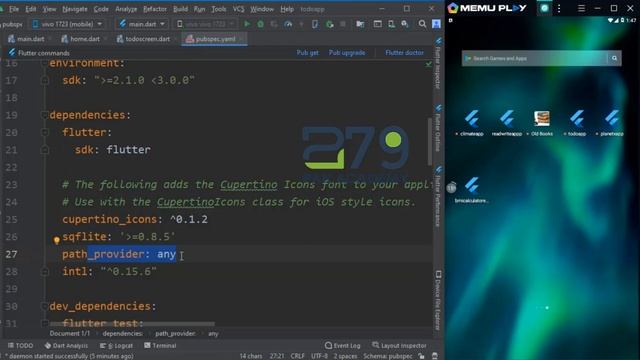640x360 pixels.
Task: Click the CRLF line separator status entry
Action: point(297,356)
